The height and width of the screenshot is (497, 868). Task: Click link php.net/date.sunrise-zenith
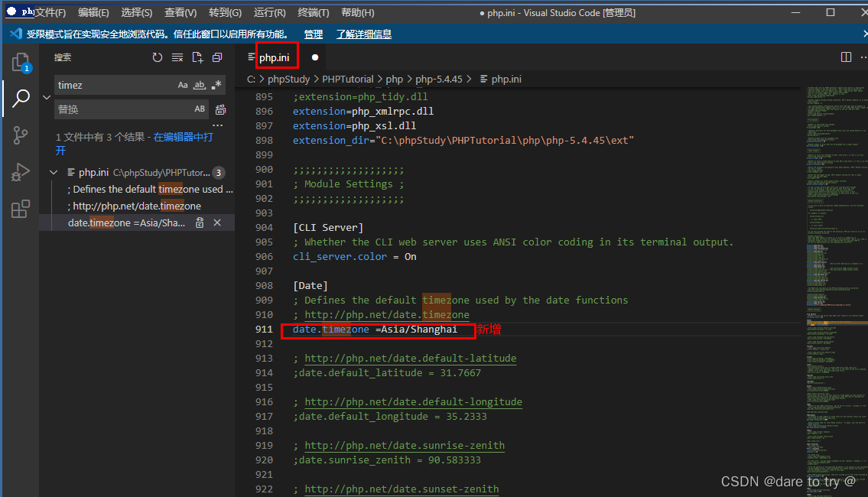tap(405, 446)
